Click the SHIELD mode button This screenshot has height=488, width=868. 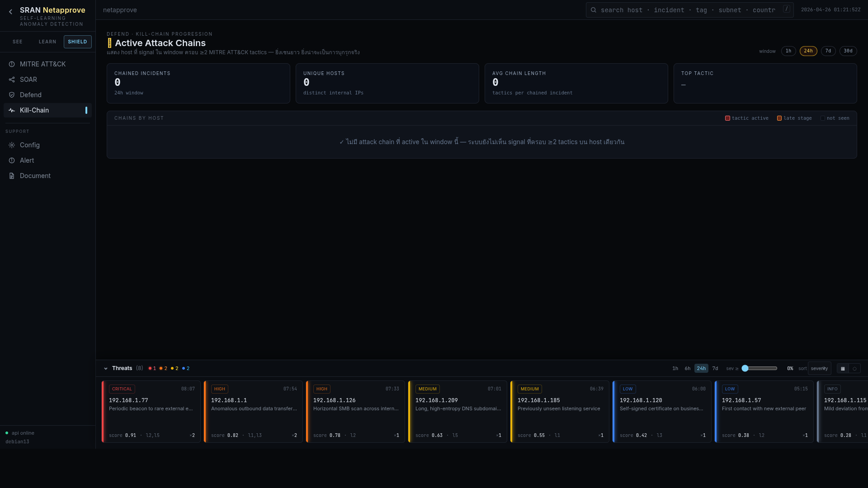click(x=77, y=42)
